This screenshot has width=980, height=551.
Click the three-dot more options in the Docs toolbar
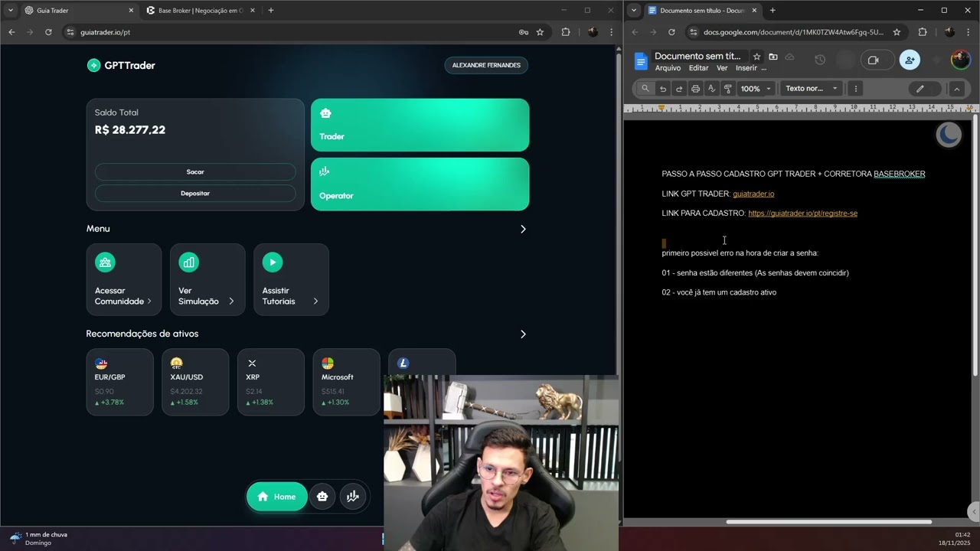tap(856, 89)
